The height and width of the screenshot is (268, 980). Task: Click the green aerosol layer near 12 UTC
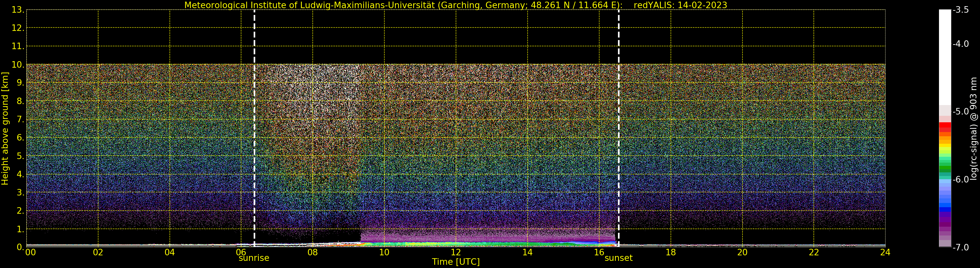pos(456,244)
